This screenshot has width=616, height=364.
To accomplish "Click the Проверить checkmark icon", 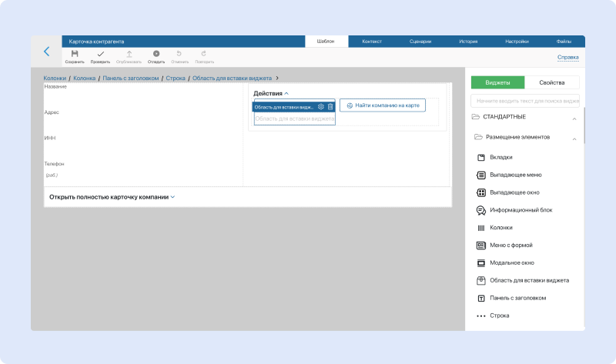I will pos(100,54).
